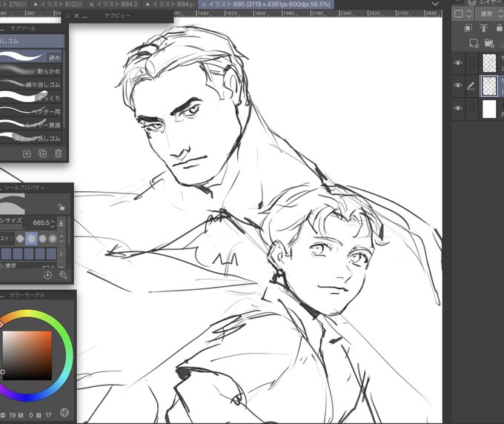Click the Layer panel stack icon
The width and height of the screenshot is (504, 424).
(472, 3)
